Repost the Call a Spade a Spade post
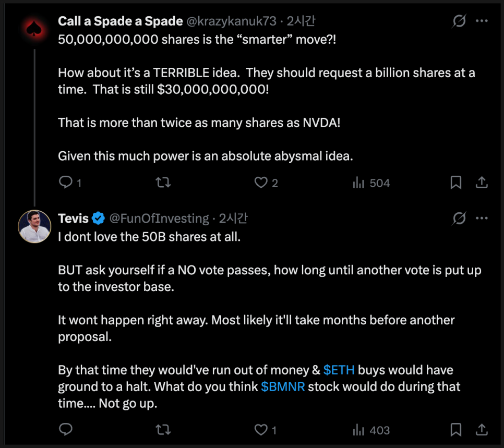504x448 pixels. pyautogui.click(x=163, y=183)
